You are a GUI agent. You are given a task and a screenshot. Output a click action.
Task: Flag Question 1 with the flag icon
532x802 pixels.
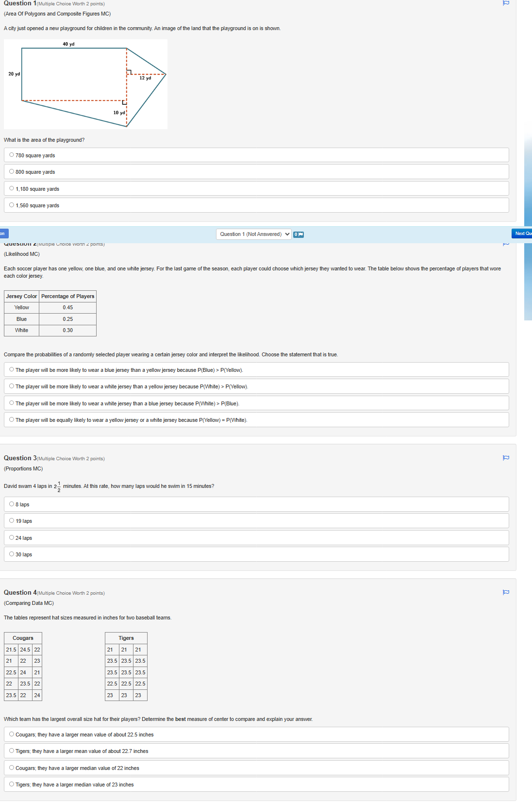click(506, 3)
